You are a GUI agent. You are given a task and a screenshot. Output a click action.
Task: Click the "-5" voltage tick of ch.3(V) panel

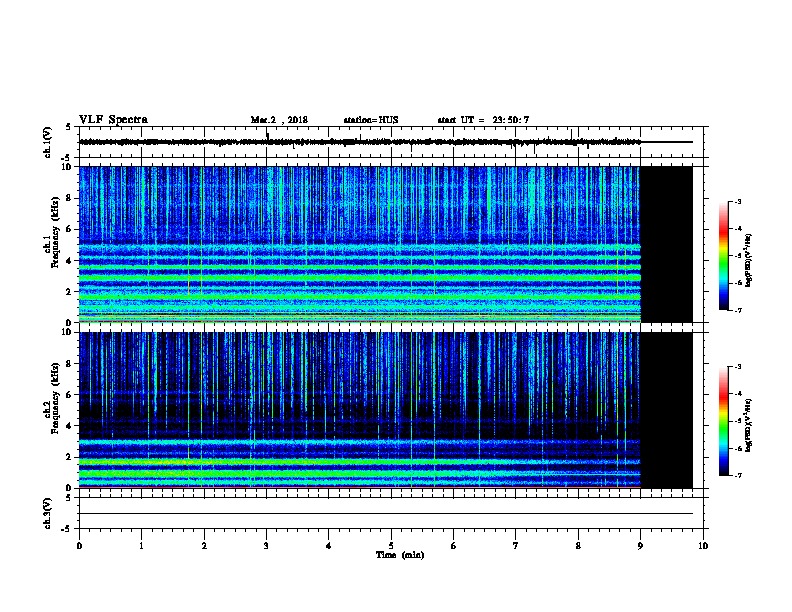click(68, 529)
